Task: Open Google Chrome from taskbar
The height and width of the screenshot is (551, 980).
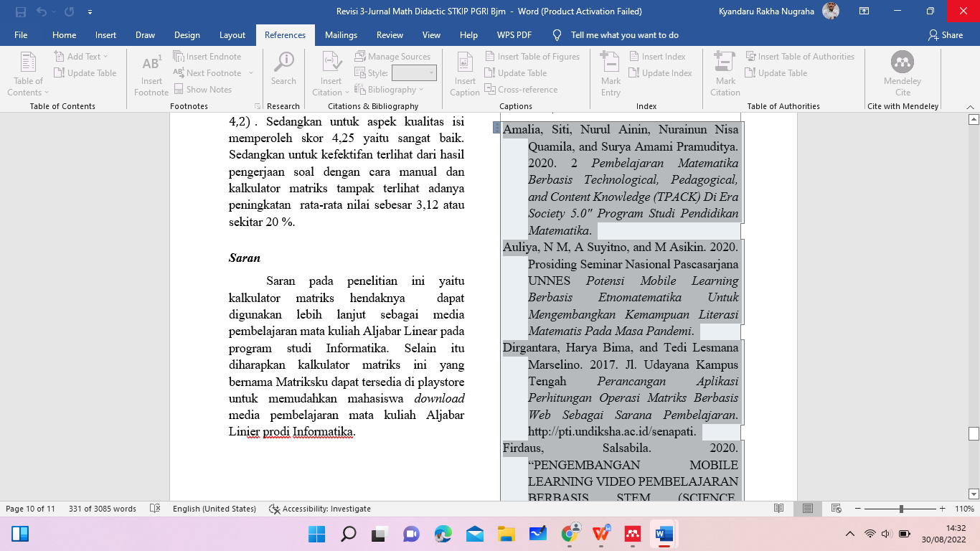Action: point(570,534)
